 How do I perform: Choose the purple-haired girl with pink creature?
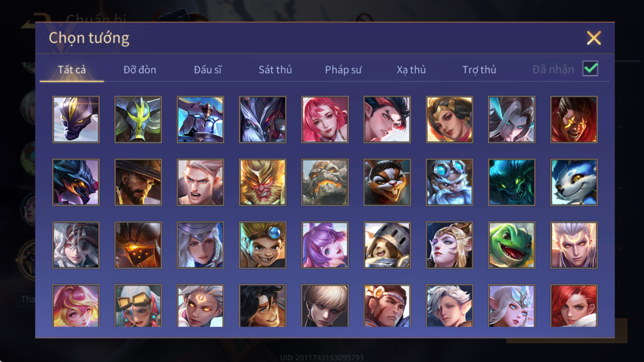click(325, 245)
